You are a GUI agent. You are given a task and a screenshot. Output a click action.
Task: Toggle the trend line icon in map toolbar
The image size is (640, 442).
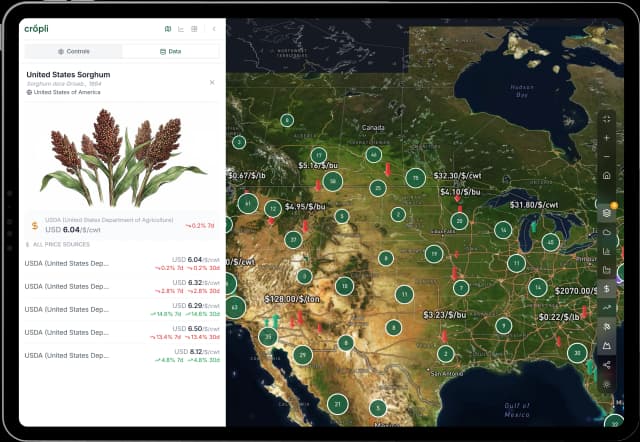(607, 308)
